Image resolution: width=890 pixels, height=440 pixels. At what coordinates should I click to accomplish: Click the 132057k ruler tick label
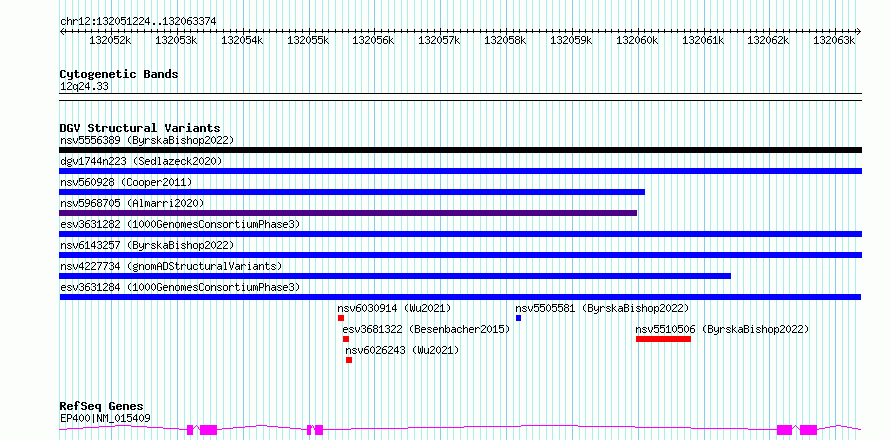pyautogui.click(x=439, y=40)
